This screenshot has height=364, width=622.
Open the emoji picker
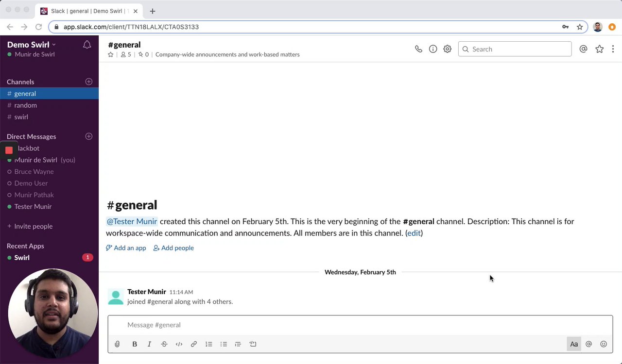pyautogui.click(x=604, y=344)
